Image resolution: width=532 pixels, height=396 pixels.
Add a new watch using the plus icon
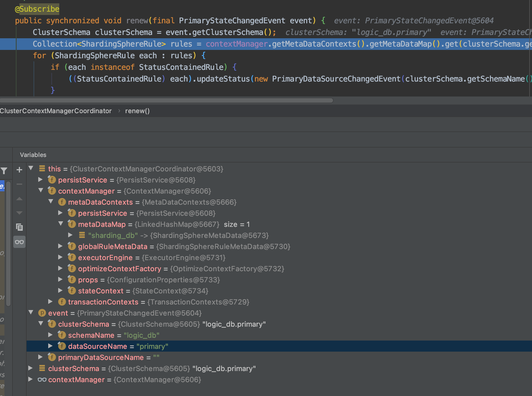click(19, 170)
